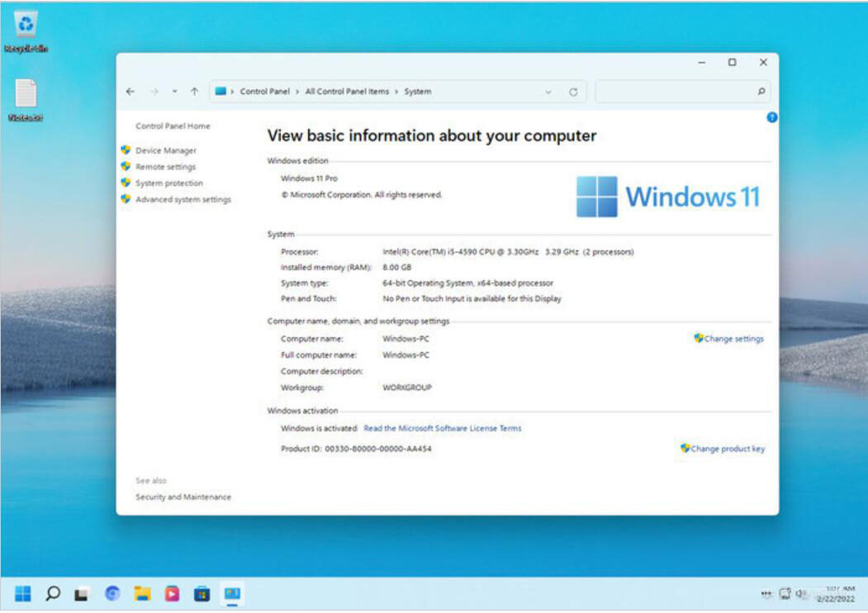Open the Start menu in taskbar
The height and width of the screenshot is (613, 868).
click(x=22, y=594)
